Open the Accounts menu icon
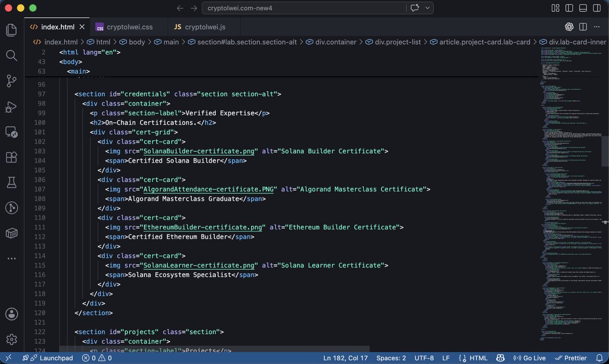 tap(12, 314)
